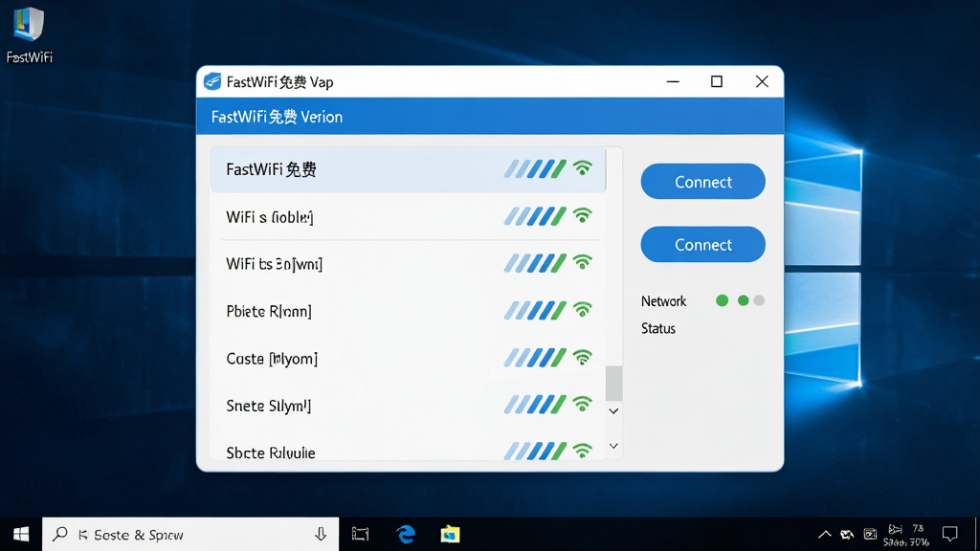Click Wi-Fi icon on WiFi s fioble row

[x=583, y=215]
